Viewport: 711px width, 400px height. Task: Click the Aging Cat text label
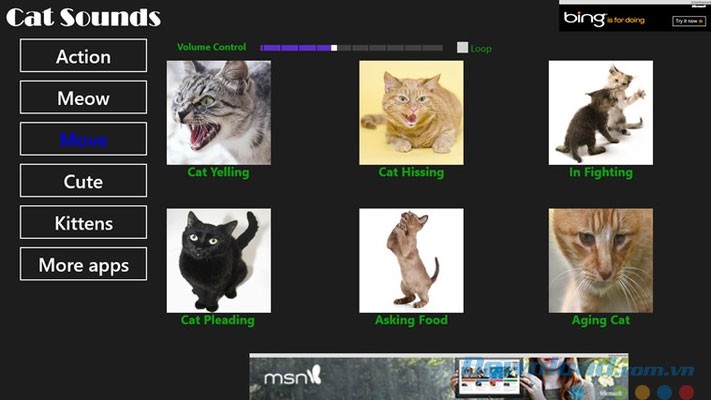pos(600,320)
